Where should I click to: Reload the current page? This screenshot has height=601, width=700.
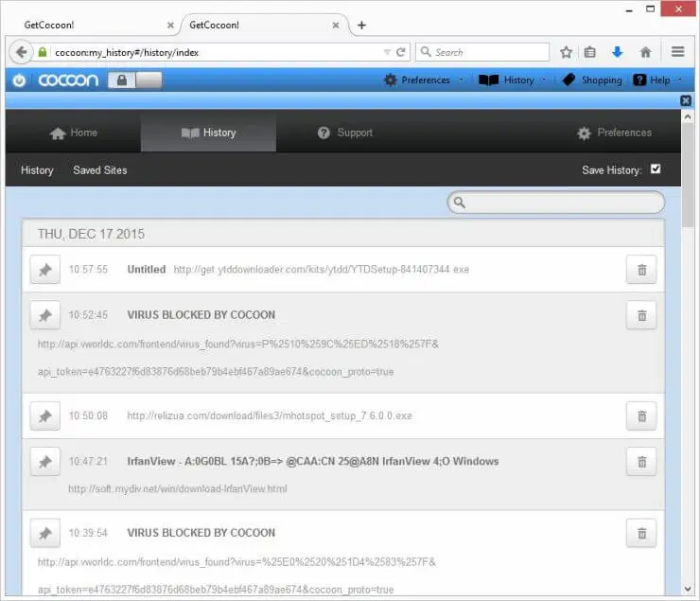pos(401,52)
